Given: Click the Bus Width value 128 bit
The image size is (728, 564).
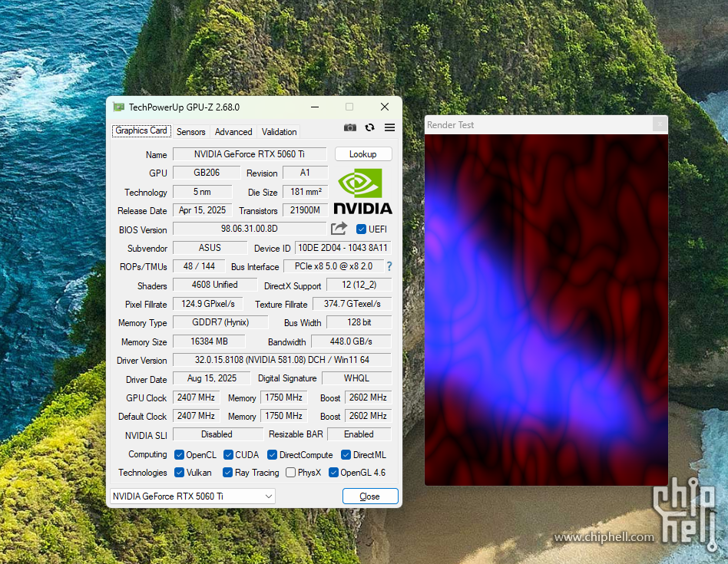Looking at the screenshot, I should (359, 322).
